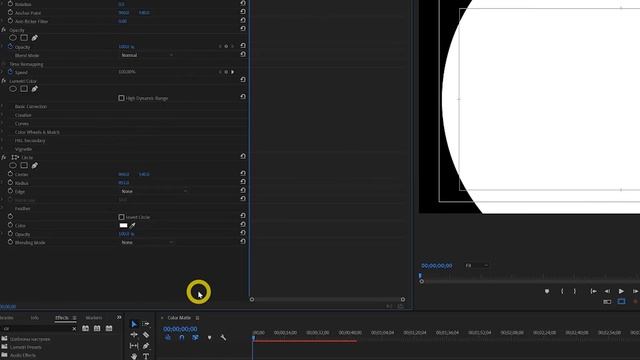Select the Track Select Forward tool

point(146,324)
